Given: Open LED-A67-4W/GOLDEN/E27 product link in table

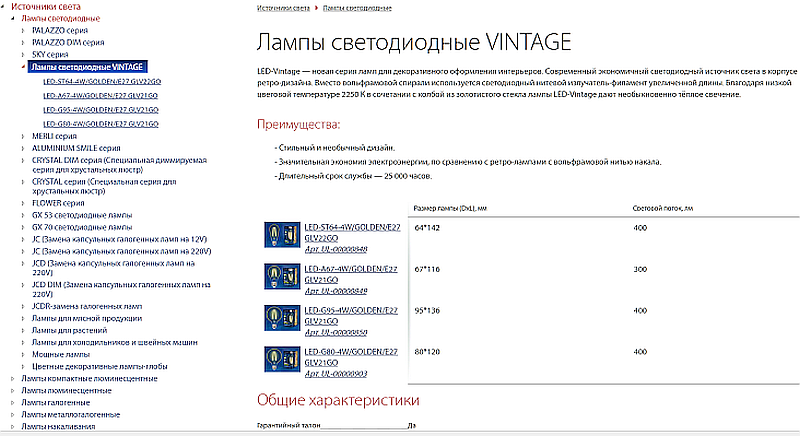Looking at the screenshot, I should point(351,274).
